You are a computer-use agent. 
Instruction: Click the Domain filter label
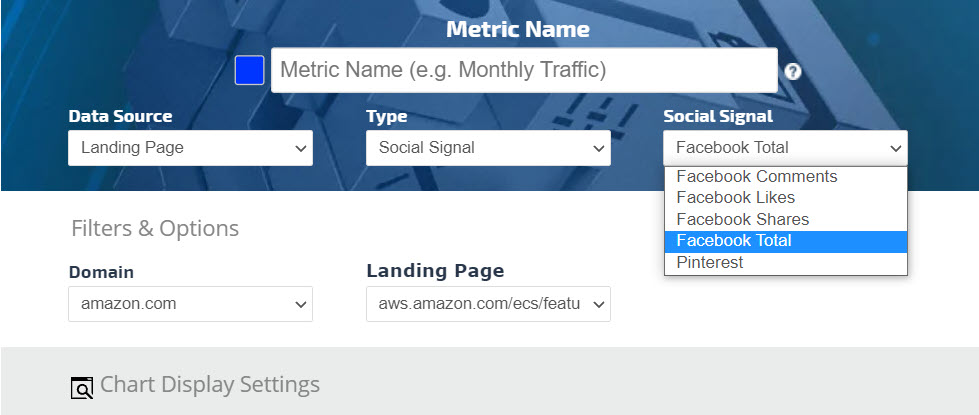[101, 272]
